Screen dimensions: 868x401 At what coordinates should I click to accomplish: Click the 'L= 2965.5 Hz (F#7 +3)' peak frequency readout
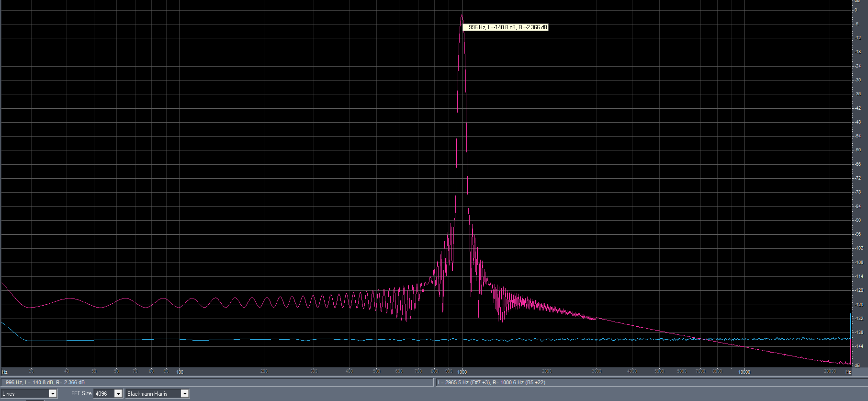(463, 382)
